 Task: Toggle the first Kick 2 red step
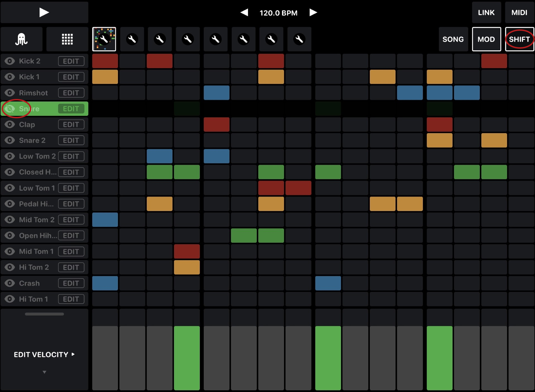pos(105,61)
